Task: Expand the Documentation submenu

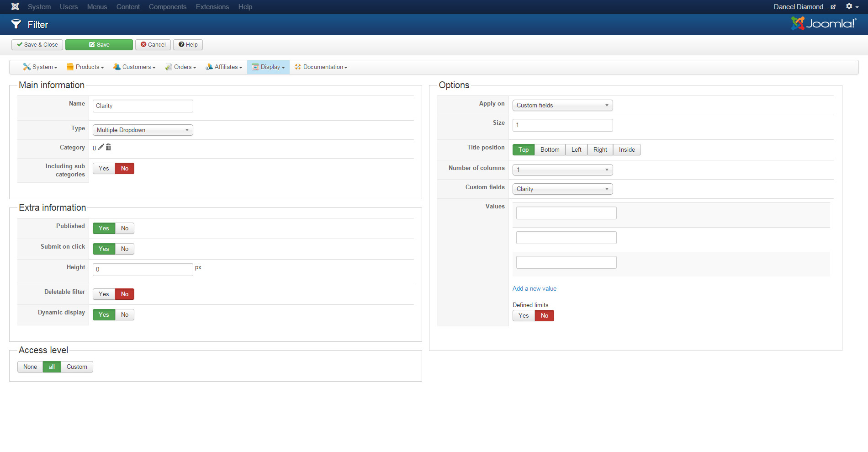Action: click(x=321, y=67)
